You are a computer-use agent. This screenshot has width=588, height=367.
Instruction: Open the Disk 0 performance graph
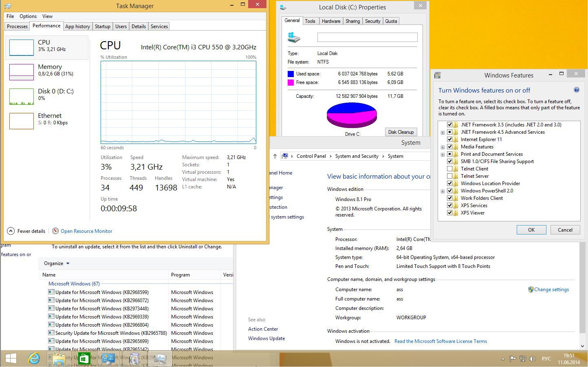click(22, 97)
